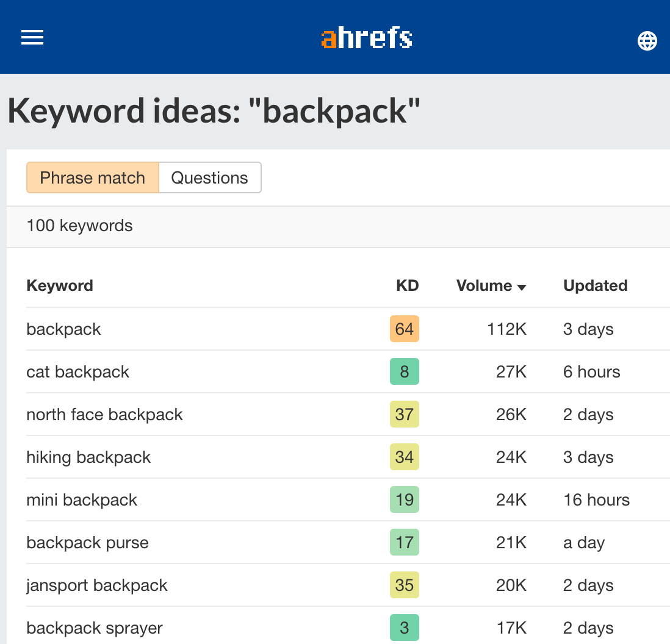Click the orange KD 64 badge
This screenshot has height=644, width=670.
[x=404, y=329]
